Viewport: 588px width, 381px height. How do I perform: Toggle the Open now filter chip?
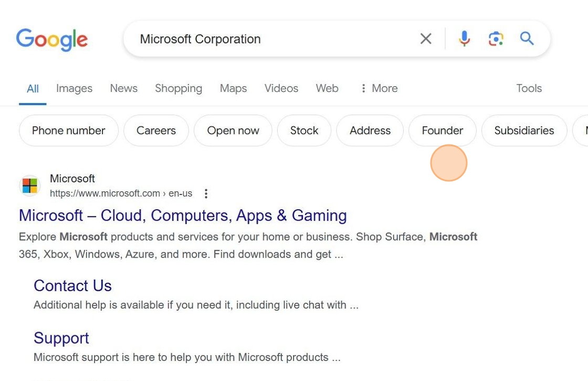(233, 130)
